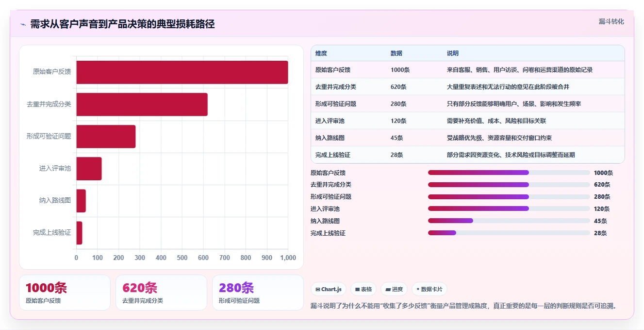Click the 28条 value in progress list
644x330 pixels.
coord(600,233)
